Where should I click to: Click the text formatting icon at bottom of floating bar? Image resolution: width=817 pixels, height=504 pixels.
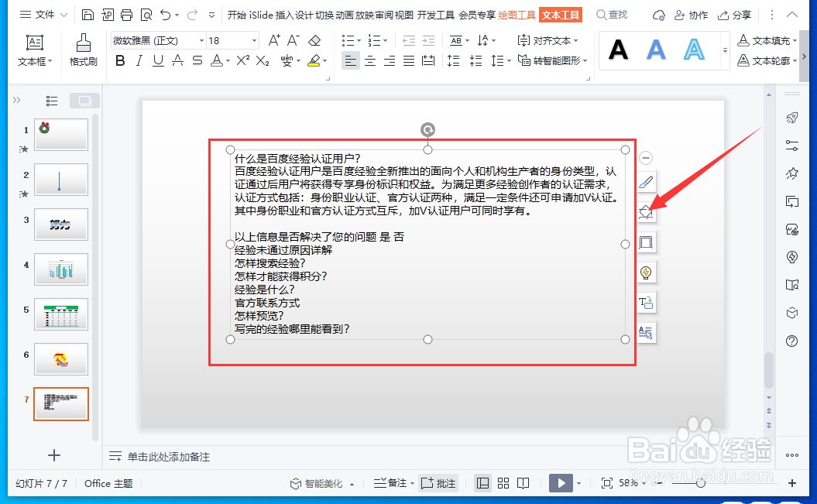click(x=646, y=332)
